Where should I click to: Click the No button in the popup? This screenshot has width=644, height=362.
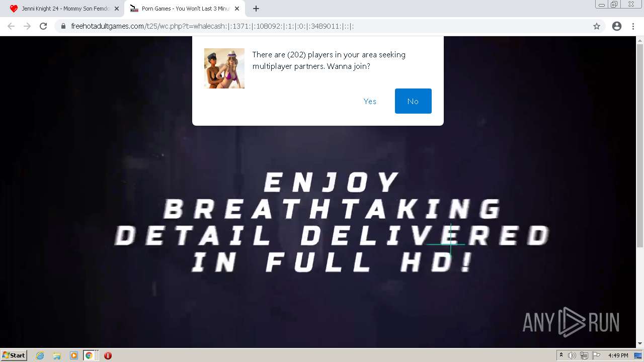tap(413, 101)
